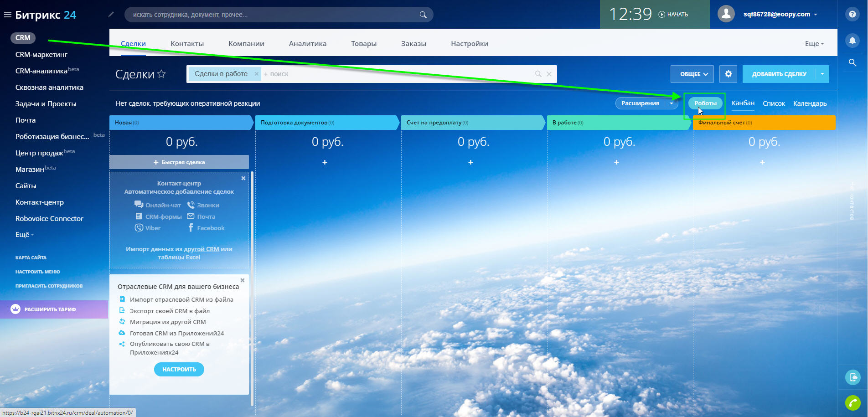Remove the 'Сделки в работе' filter chip
This screenshot has height=417, width=868.
tap(256, 74)
